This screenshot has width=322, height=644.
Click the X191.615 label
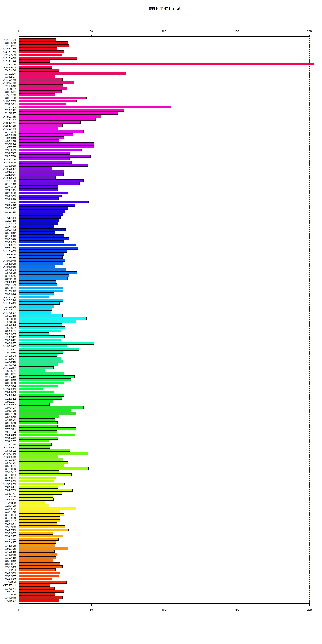point(10,266)
